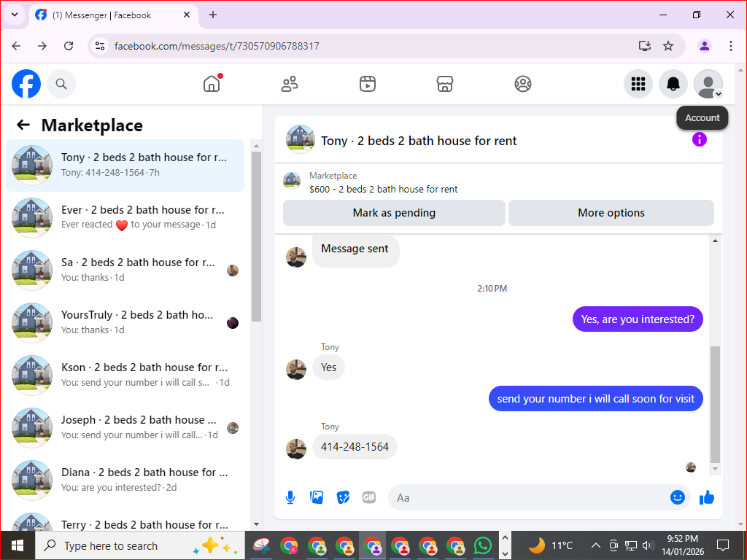Open the Reels video icon

[x=368, y=84]
